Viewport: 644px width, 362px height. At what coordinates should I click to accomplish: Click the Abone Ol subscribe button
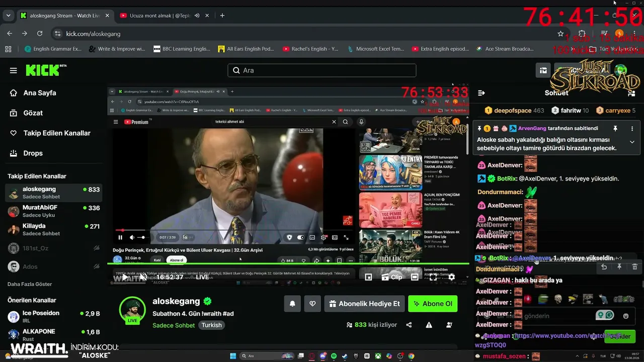point(433,304)
